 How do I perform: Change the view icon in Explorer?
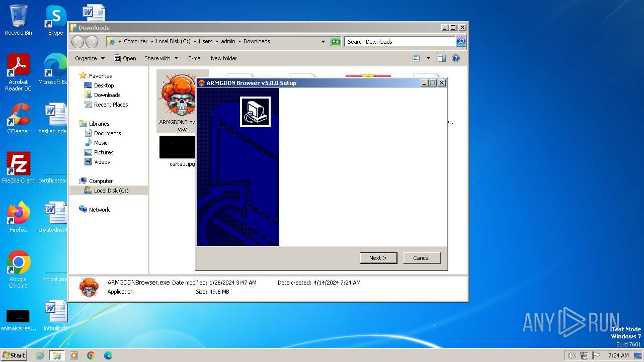pyautogui.click(x=416, y=58)
